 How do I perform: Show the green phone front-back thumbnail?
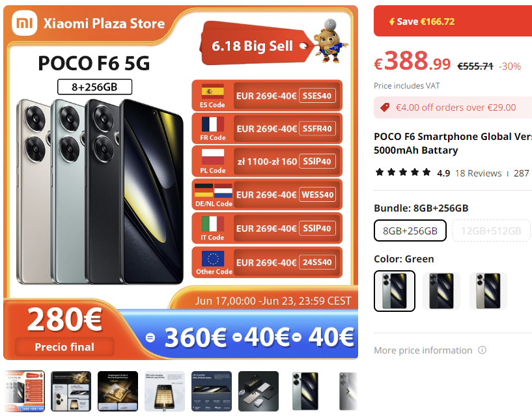[305, 391]
